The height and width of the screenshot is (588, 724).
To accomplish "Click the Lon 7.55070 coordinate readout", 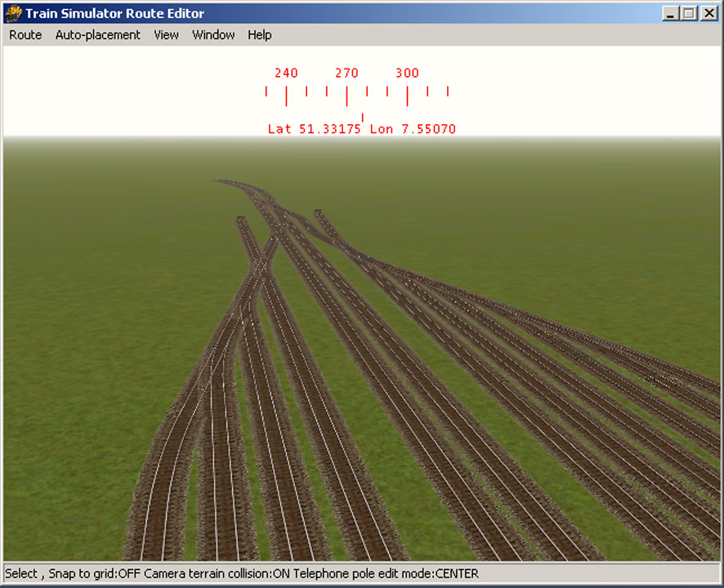I will [x=413, y=129].
